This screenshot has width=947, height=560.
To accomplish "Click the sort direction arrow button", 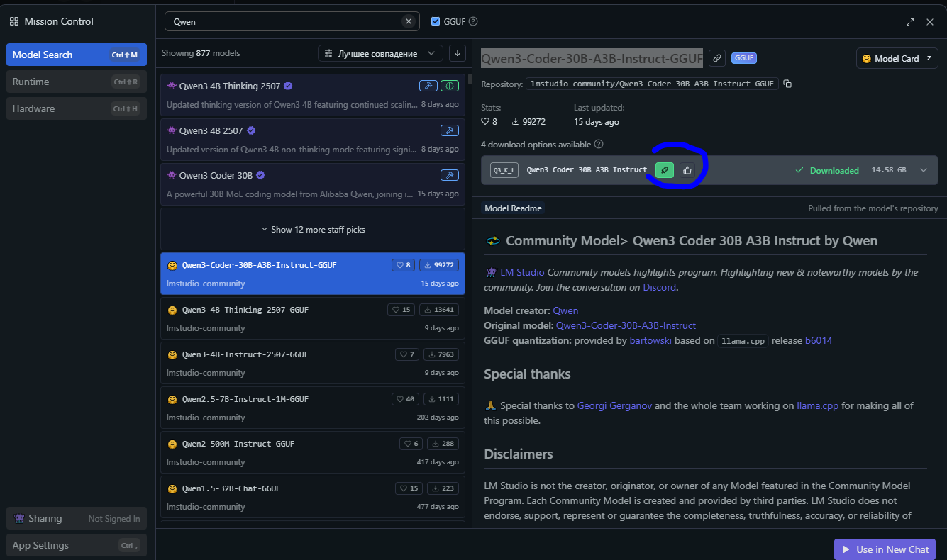I will 458,53.
